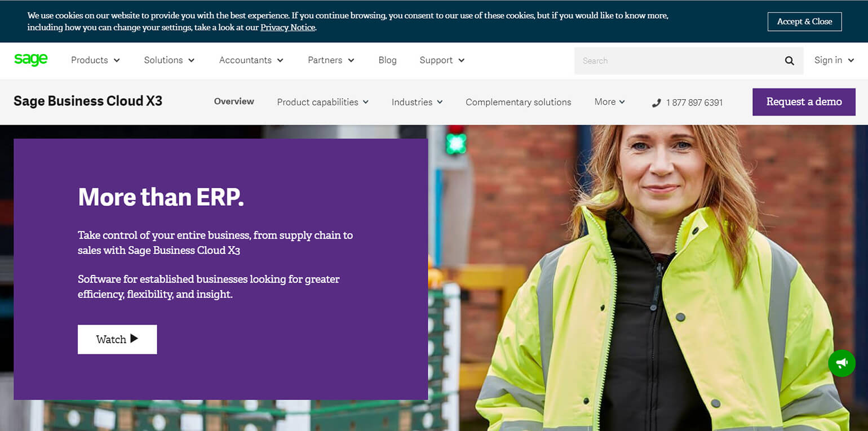Open Complementary solutions page
Screen dimensions: 868x431
pyautogui.click(x=518, y=102)
